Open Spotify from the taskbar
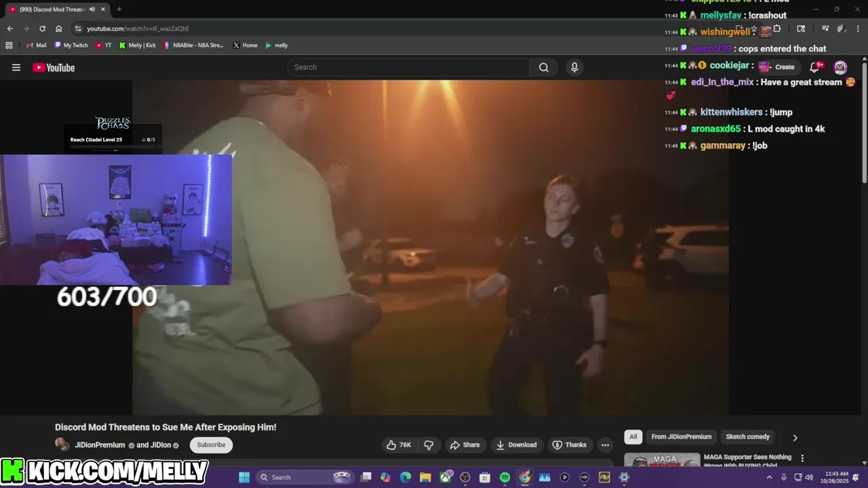This screenshot has height=488, width=868. point(505,477)
